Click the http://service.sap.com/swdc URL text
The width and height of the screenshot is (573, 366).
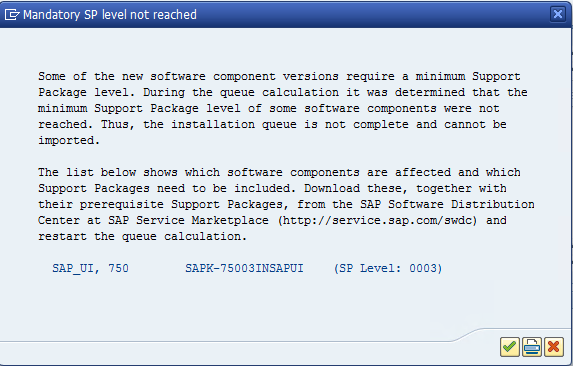[377, 221]
